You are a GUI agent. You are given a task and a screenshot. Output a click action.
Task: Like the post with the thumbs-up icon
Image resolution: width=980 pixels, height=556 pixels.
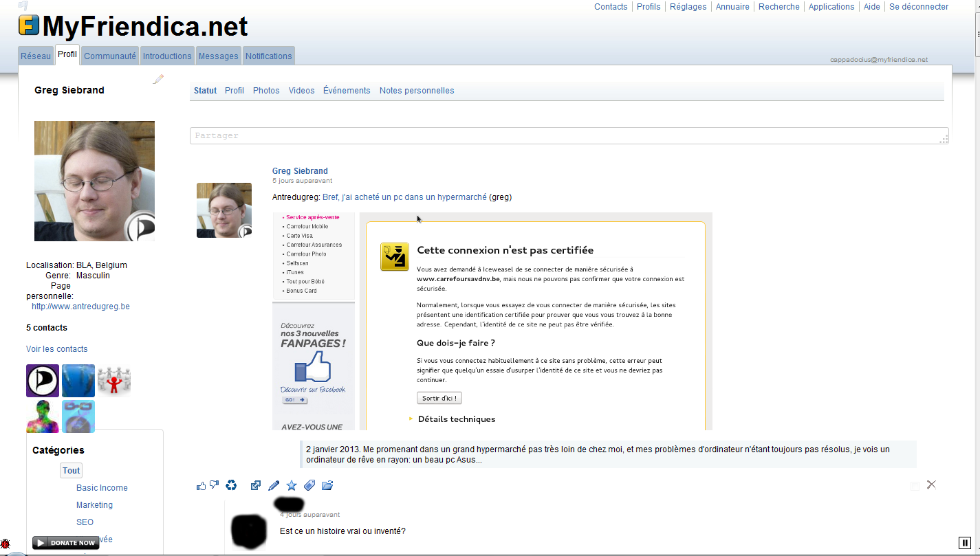(x=201, y=485)
